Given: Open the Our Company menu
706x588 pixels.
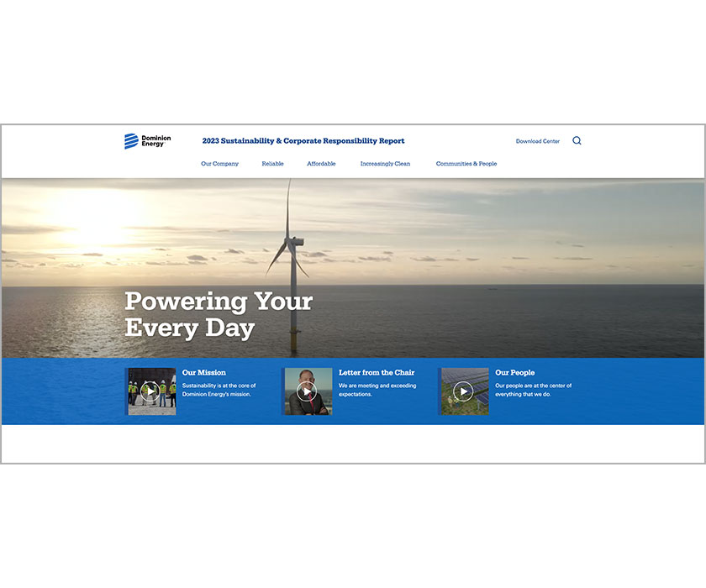Looking at the screenshot, I should point(219,164).
